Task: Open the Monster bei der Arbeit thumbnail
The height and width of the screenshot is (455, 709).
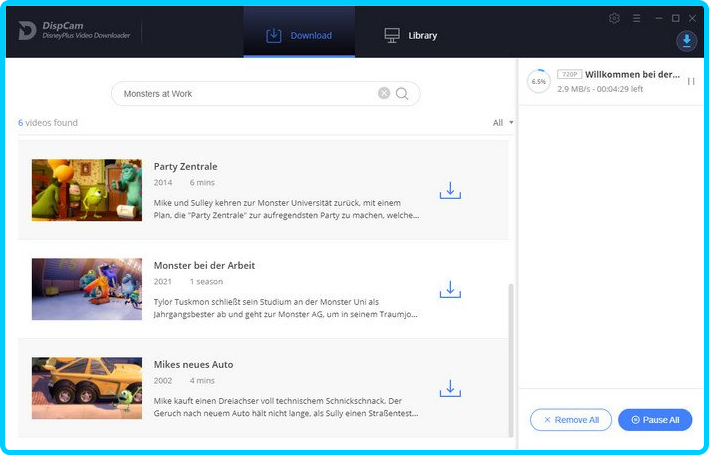Action: point(87,289)
